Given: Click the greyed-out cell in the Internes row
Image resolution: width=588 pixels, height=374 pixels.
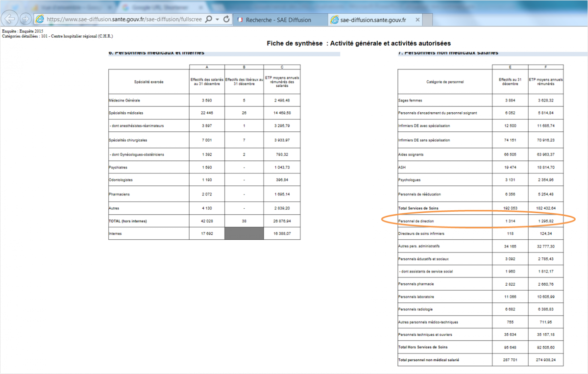Looking at the screenshot, I should (x=244, y=234).
